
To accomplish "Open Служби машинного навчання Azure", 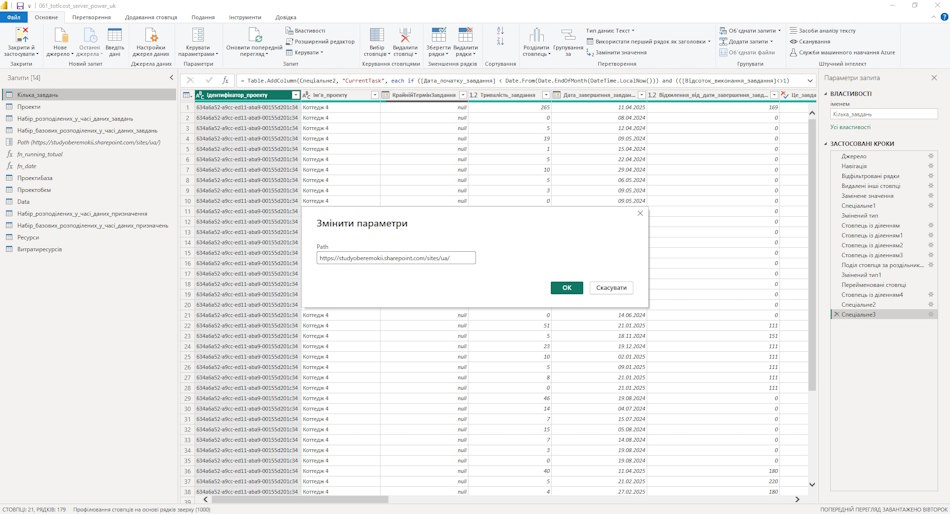I will coord(842,52).
